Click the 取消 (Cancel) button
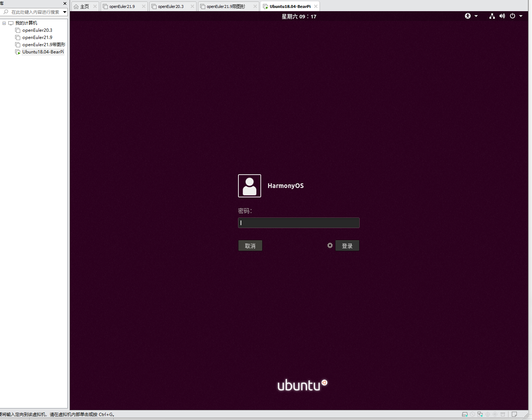The width and height of the screenshot is (532, 420). coord(250,246)
